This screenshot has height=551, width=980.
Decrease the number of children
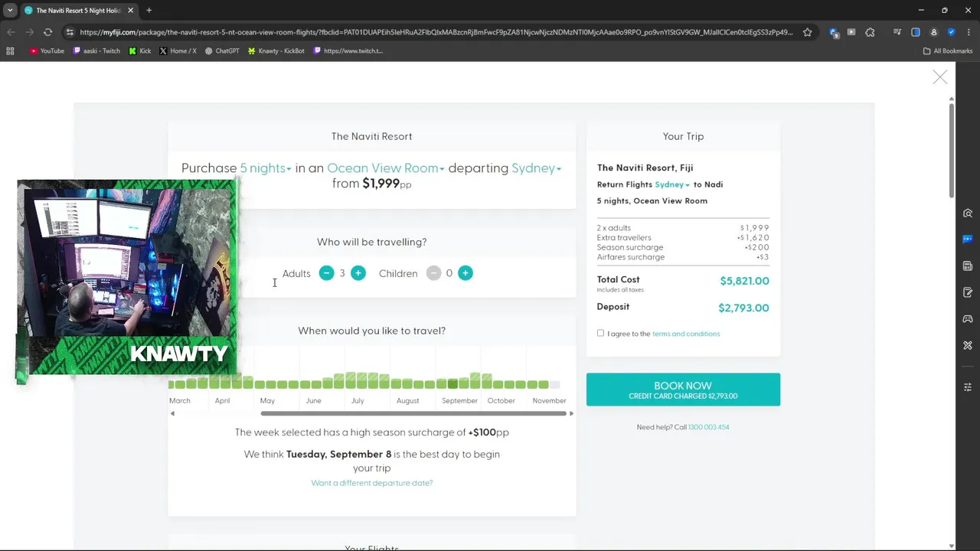tap(433, 273)
